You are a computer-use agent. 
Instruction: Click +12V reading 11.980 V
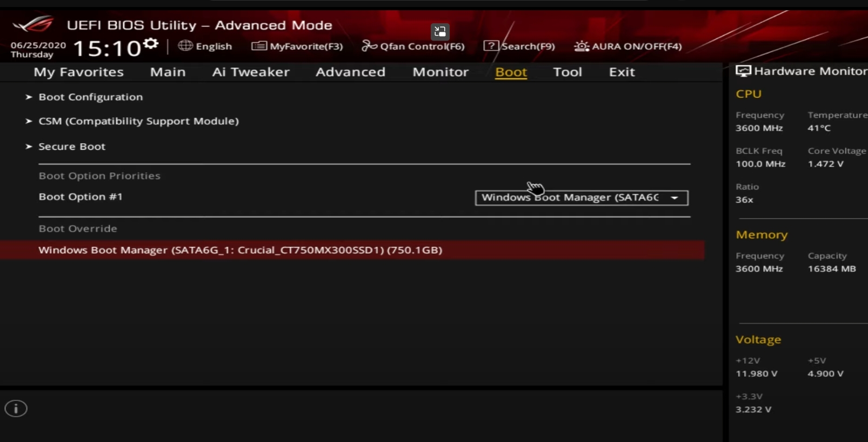click(756, 373)
